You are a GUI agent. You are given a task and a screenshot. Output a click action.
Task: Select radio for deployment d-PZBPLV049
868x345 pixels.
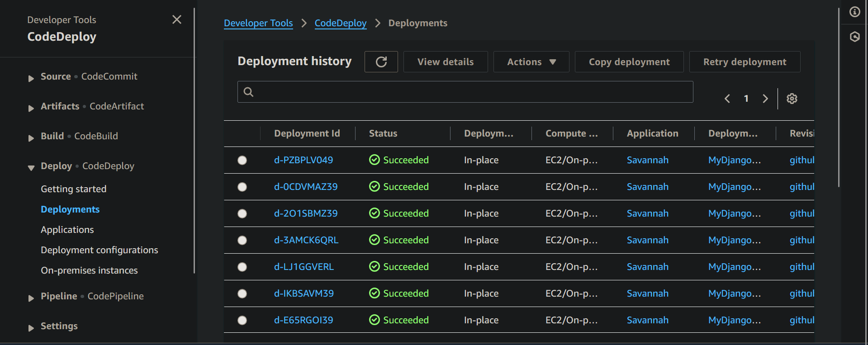click(x=242, y=160)
